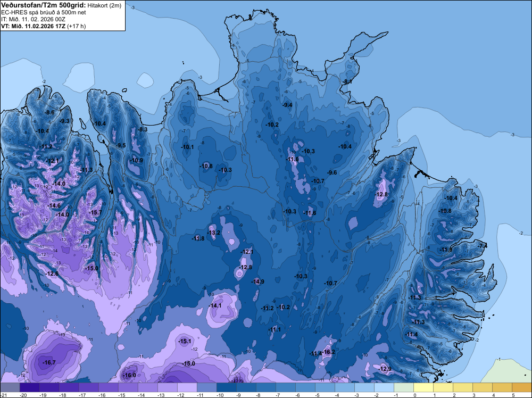Click the 'Hitakort (2m)' header label

pyautogui.click(x=104, y=5)
